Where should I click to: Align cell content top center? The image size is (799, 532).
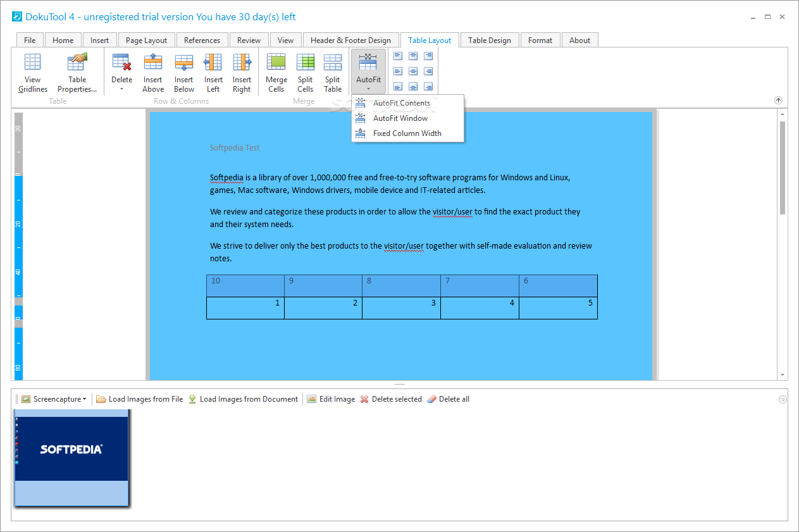413,56
